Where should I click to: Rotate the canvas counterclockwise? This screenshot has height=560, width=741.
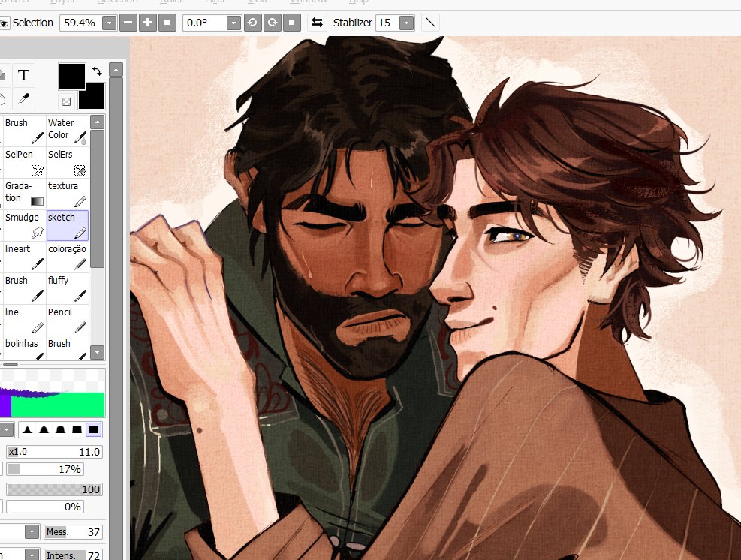252,23
